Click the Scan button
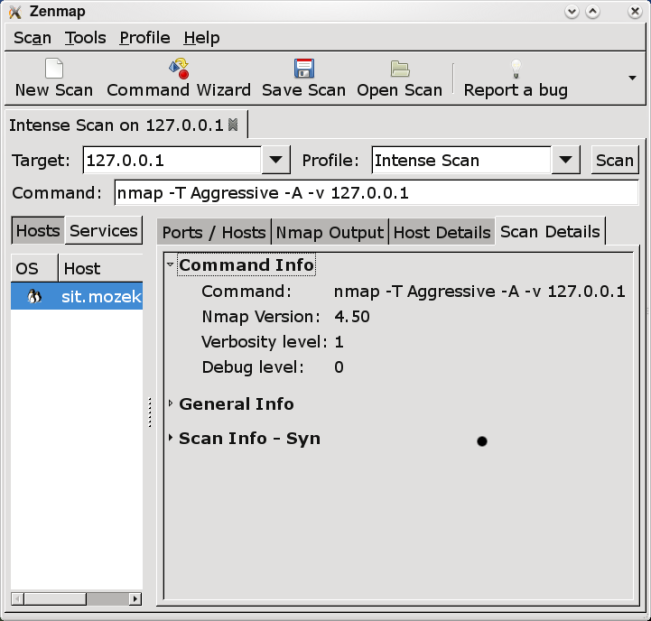This screenshot has height=621, width=651. coord(614,160)
